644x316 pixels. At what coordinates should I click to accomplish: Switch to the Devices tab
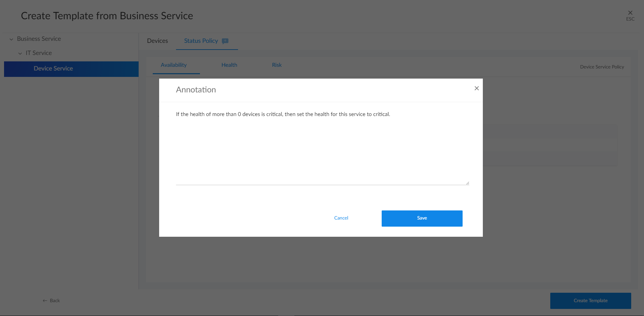point(157,41)
